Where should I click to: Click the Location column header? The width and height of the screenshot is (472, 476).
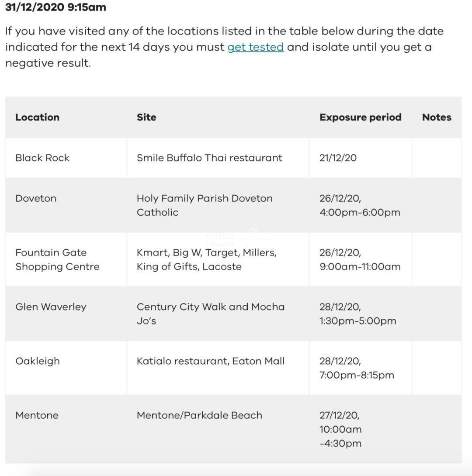click(37, 117)
